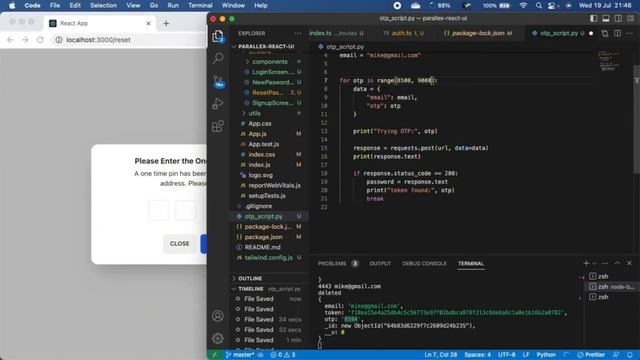Create a new terminal with plus icon
Viewport: 640px width, 360px height.
click(586, 264)
